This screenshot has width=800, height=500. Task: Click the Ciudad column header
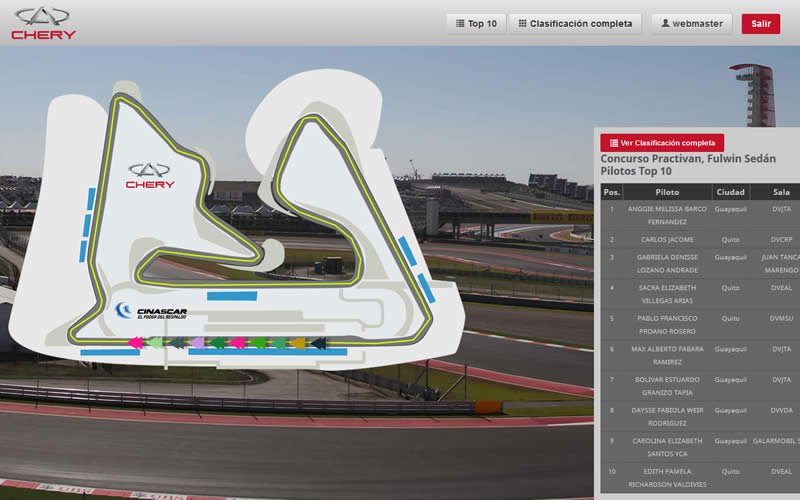click(730, 192)
